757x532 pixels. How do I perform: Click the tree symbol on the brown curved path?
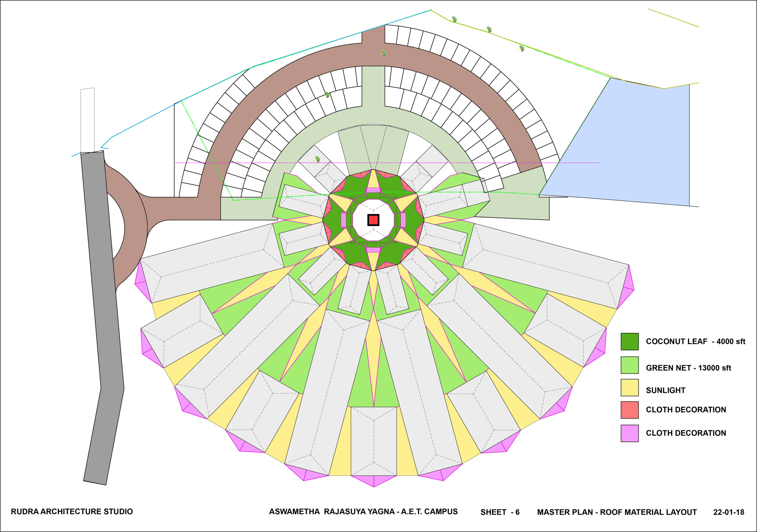[383, 53]
